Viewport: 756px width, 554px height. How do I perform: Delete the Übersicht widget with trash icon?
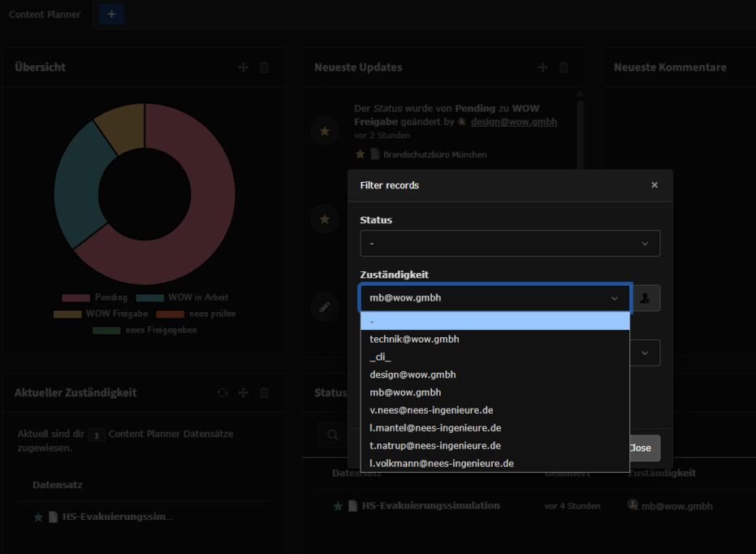coord(264,67)
